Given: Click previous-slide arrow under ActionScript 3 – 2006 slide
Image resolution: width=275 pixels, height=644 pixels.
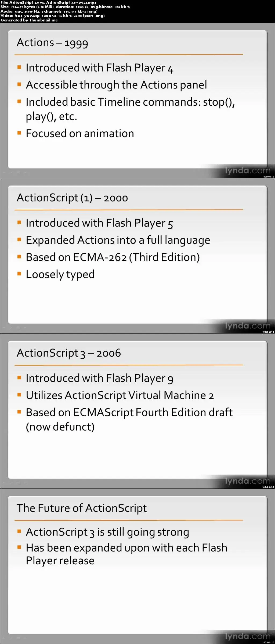Looking at the screenshot, I should pyautogui.click(x=4, y=483).
